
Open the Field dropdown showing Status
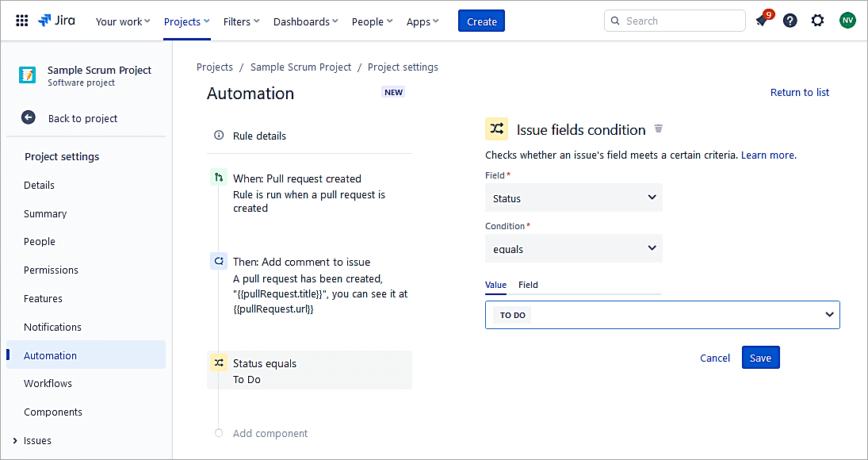pos(573,197)
